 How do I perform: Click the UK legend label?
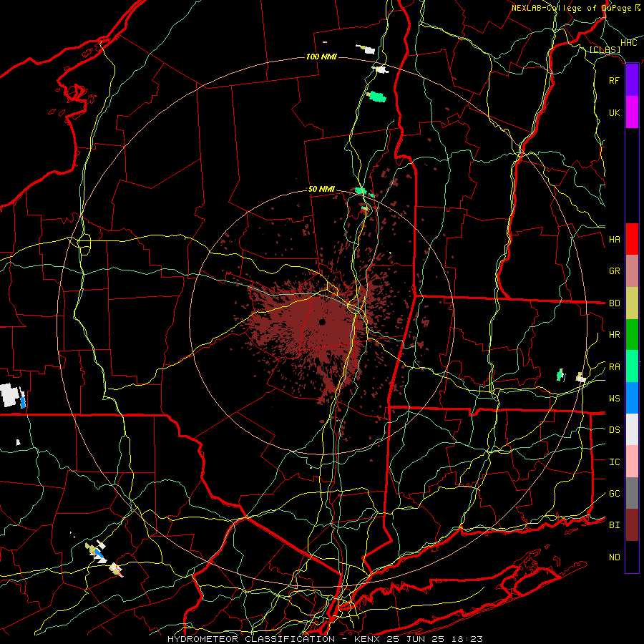click(x=614, y=112)
